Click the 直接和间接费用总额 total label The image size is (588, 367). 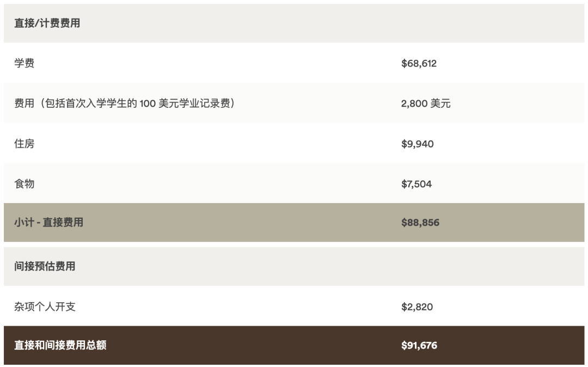point(60,345)
